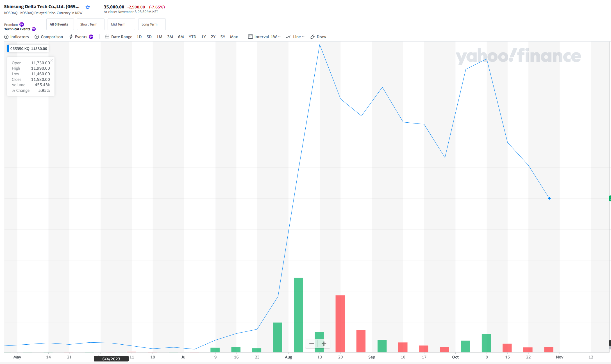The height and width of the screenshot is (364, 611).
Task: Click the Interval ruler icon
Action: pyautogui.click(x=250, y=36)
